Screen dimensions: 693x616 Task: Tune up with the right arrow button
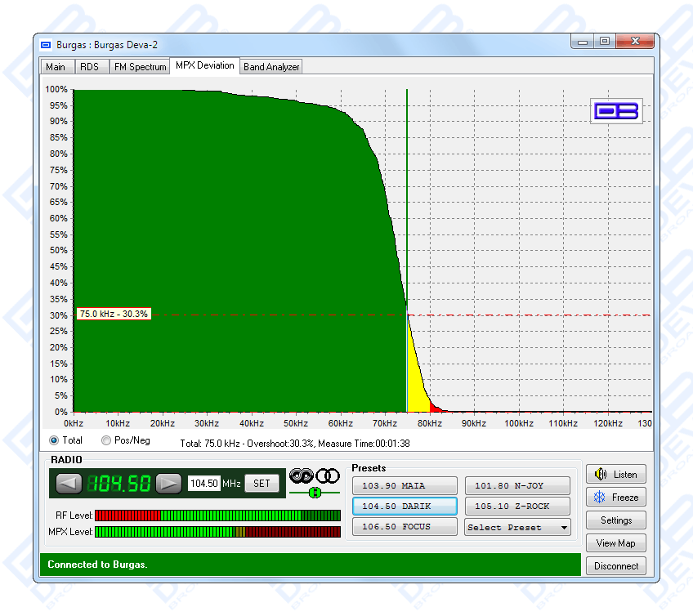pos(168,484)
